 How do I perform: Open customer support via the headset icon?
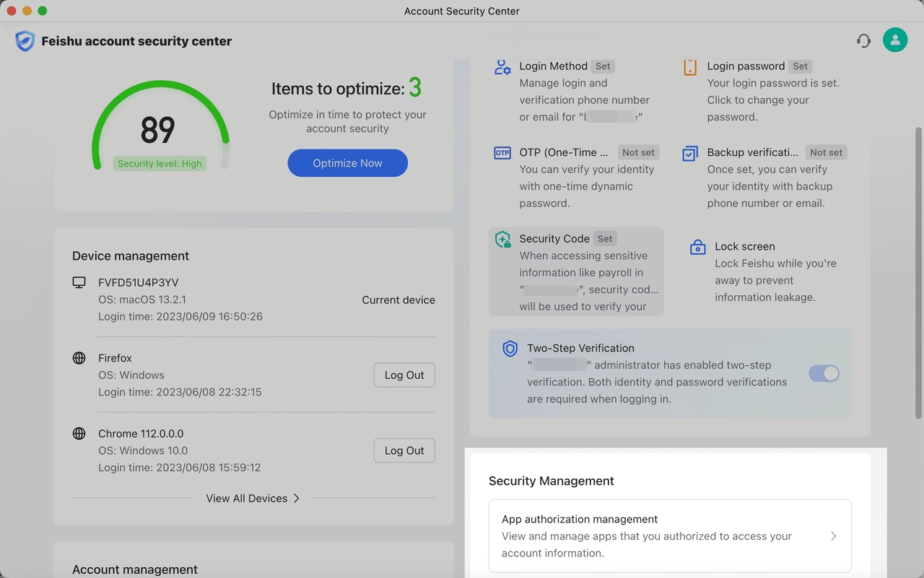point(863,40)
